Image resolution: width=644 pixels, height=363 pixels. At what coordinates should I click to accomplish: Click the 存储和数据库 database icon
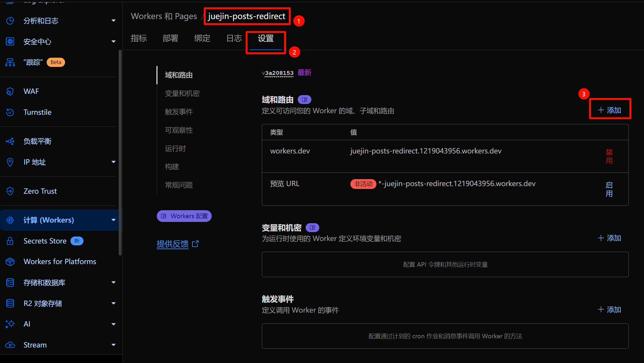[10, 282]
